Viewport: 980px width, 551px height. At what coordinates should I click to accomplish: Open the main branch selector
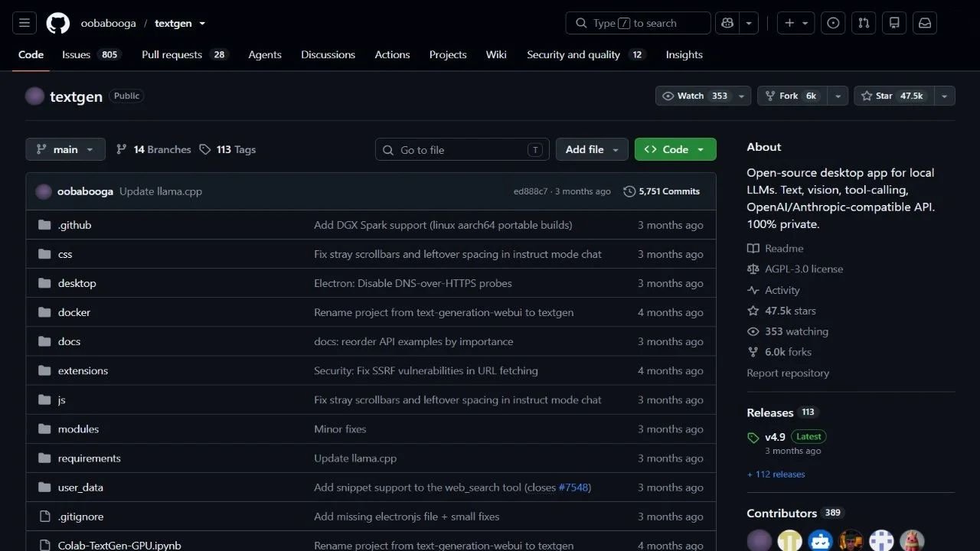pos(65,149)
